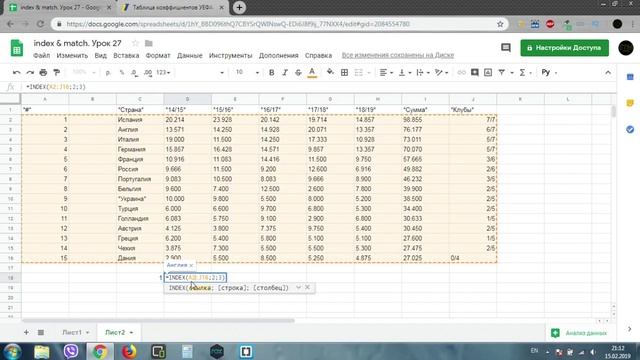This screenshot has width=640, height=360.
Task: Click the Настройки Доступа share button
Action: click(564, 48)
